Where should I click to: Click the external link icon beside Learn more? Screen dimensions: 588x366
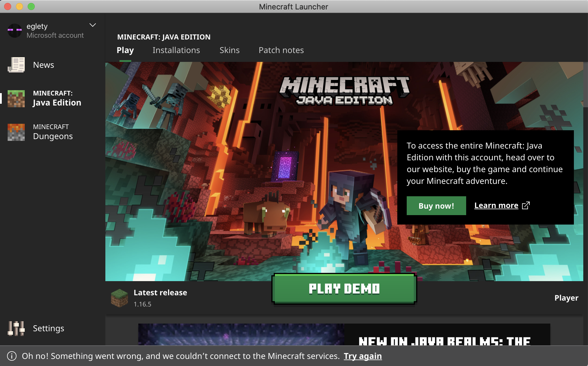pos(526,205)
